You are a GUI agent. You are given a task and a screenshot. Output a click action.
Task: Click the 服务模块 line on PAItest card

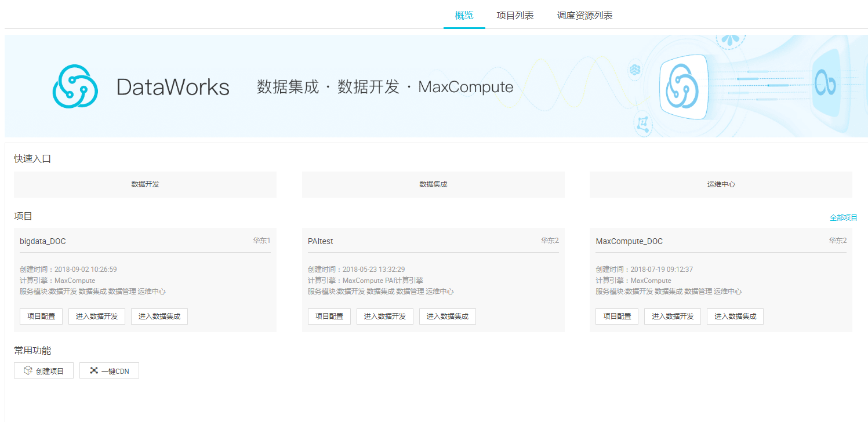(x=381, y=292)
